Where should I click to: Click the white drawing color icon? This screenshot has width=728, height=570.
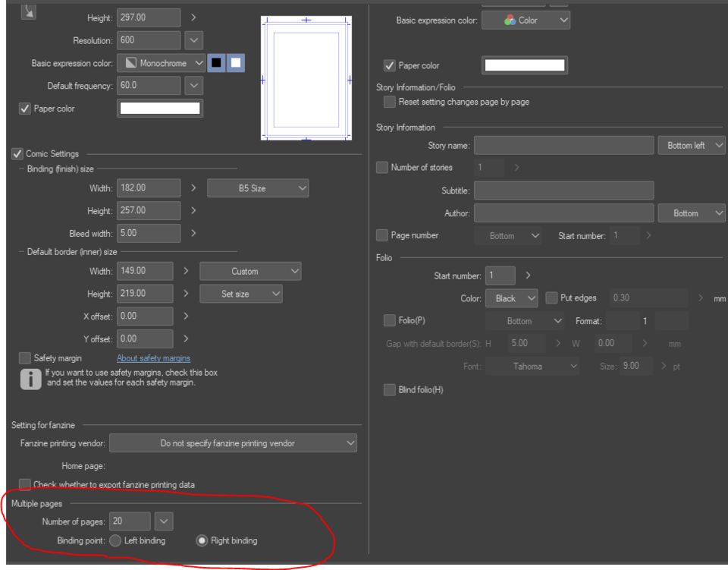[x=236, y=63]
